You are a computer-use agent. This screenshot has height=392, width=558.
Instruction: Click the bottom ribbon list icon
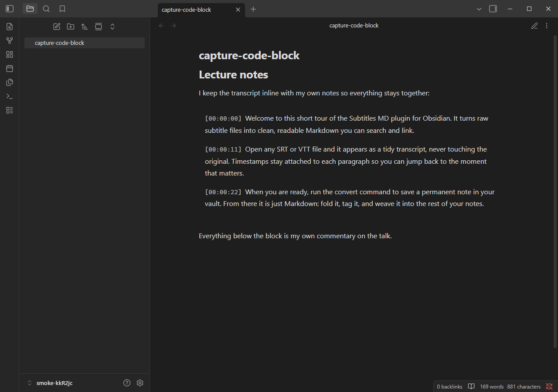(10, 110)
